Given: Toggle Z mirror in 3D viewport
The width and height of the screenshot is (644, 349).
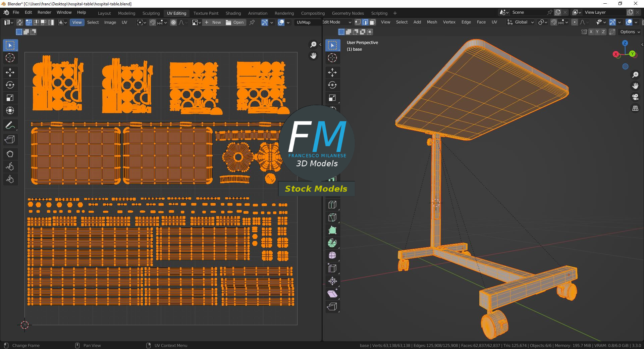Looking at the screenshot, I should (603, 32).
